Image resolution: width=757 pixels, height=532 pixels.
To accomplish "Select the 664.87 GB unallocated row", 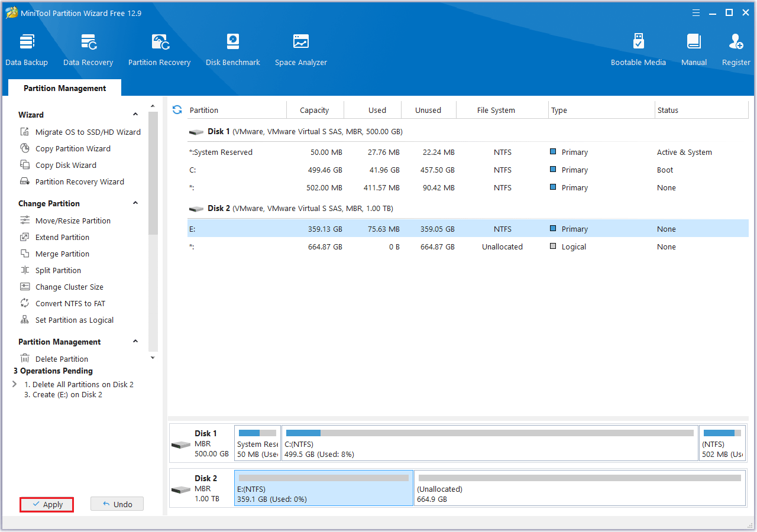I will [468, 246].
